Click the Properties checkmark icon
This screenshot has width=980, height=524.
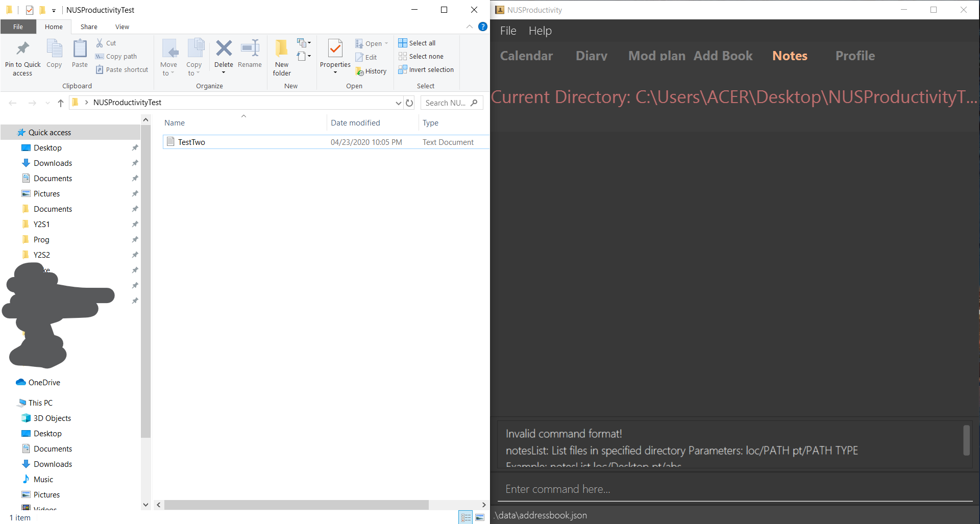(335, 49)
